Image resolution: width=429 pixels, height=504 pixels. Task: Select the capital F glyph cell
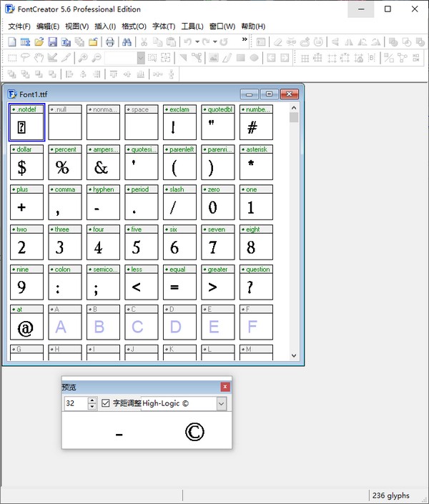tap(256, 322)
